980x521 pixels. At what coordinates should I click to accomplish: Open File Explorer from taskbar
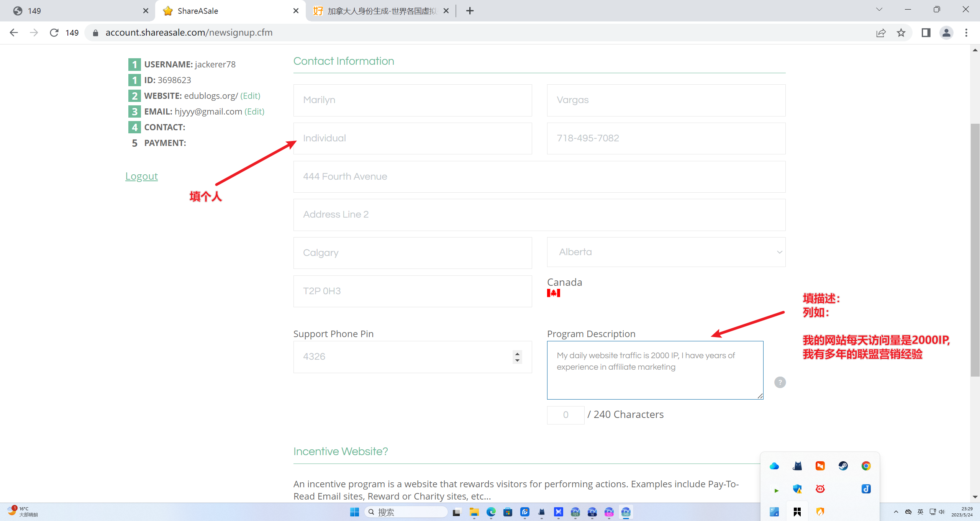click(x=474, y=512)
